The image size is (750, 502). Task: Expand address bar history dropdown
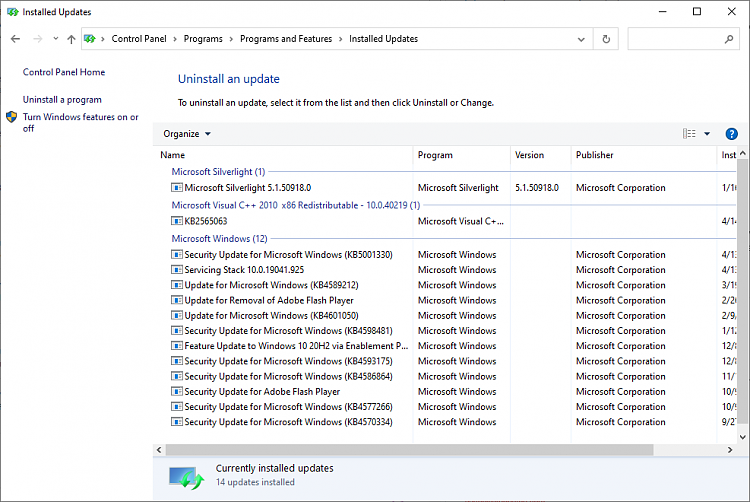[x=581, y=39]
